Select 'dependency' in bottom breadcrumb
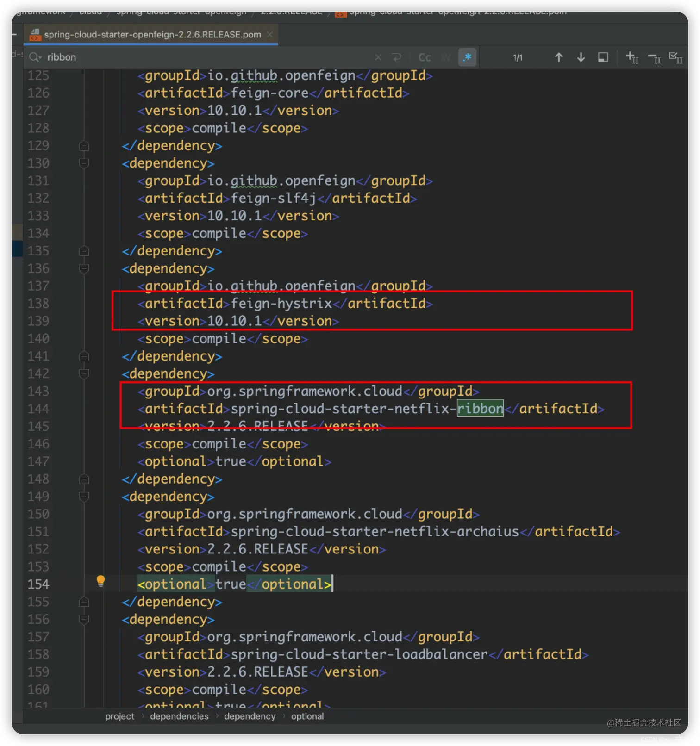The height and width of the screenshot is (746, 700). point(250,716)
